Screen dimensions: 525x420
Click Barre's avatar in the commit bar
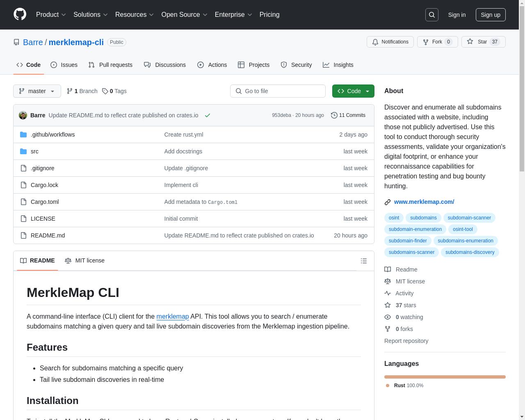click(x=23, y=115)
